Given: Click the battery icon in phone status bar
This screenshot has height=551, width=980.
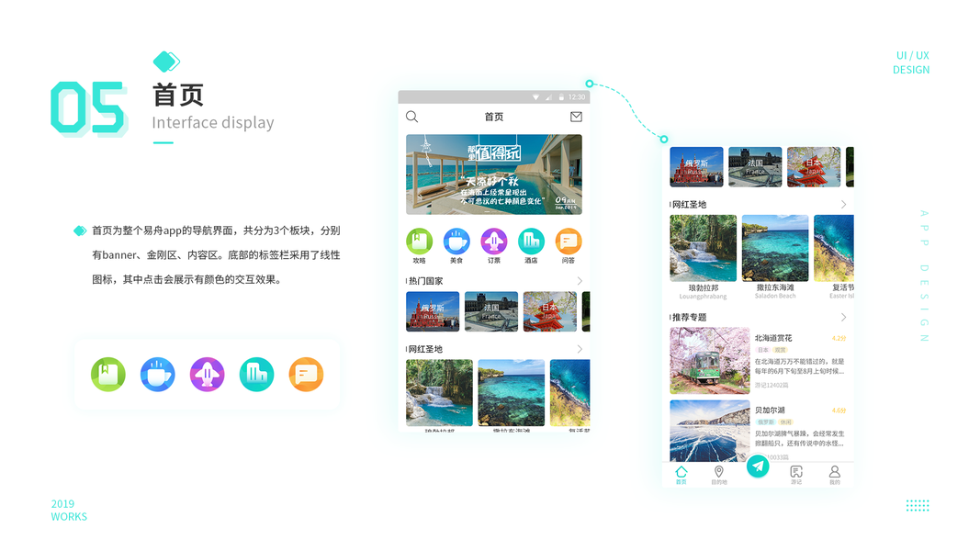Looking at the screenshot, I should 561,96.
